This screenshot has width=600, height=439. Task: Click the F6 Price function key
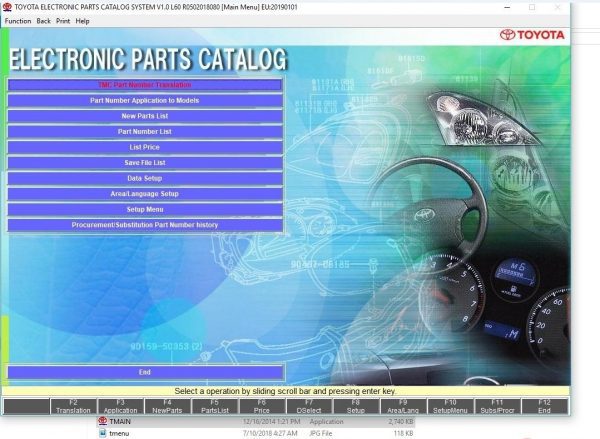[x=262, y=406]
